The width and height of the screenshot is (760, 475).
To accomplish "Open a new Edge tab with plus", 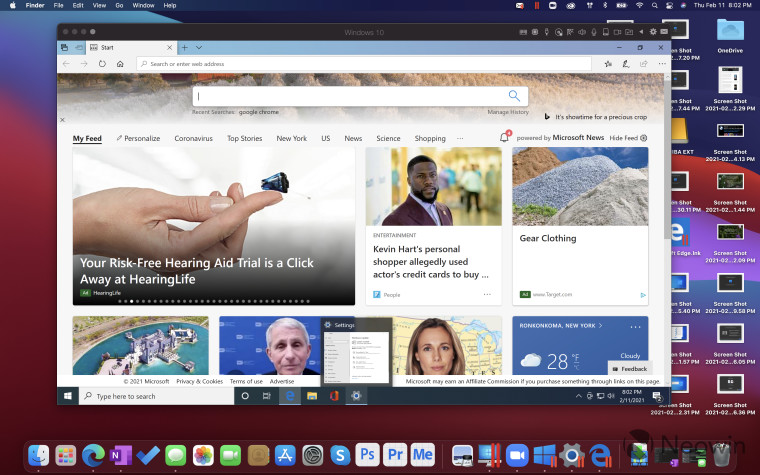I will pos(184,48).
